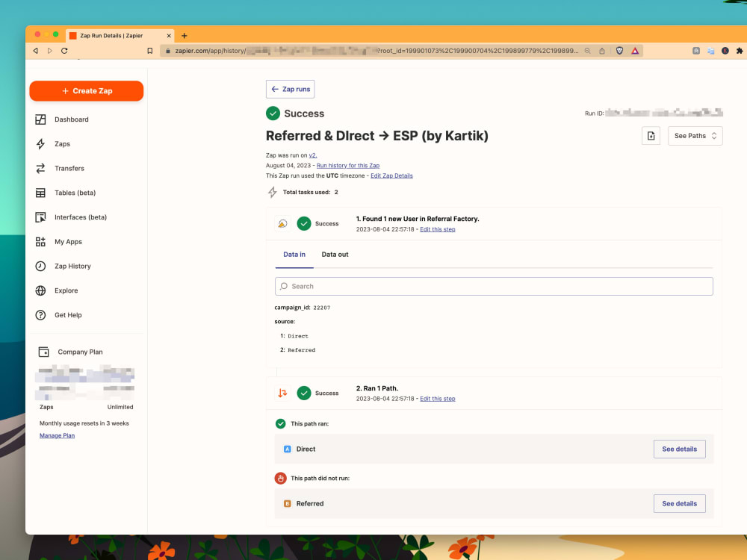Screen dimensions: 747x560
Task: Click the Create Zap button
Action: pyautogui.click(x=86, y=90)
